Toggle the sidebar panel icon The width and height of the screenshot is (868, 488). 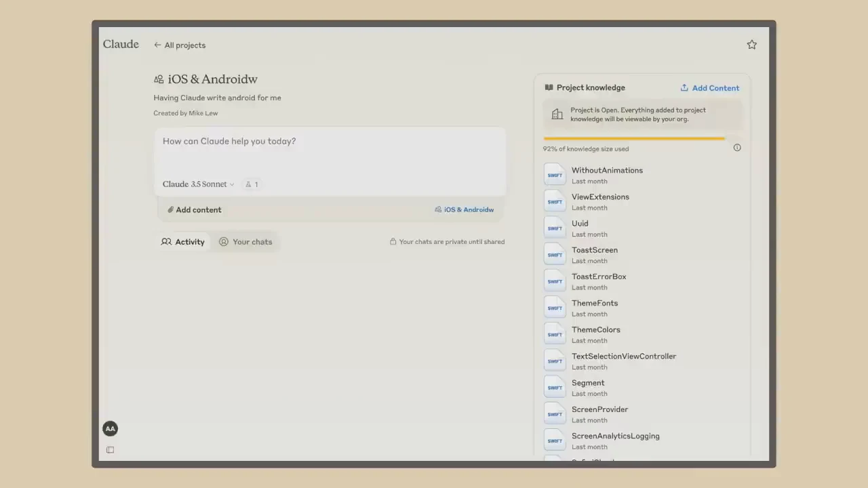(x=110, y=450)
